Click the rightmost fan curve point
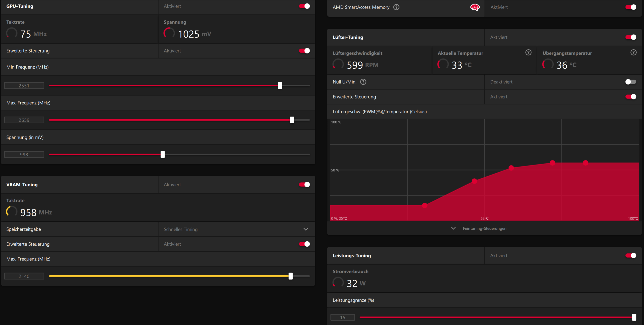The image size is (644, 325). click(585, 163)
